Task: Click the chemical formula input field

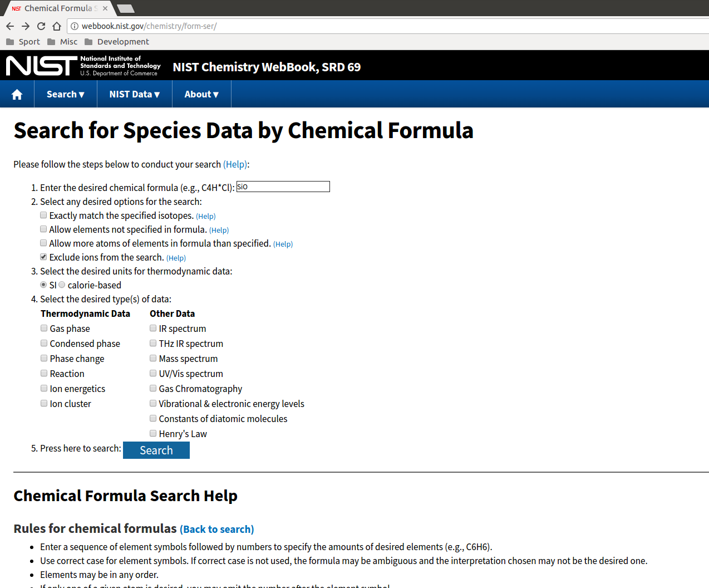Action: tap(283, 187)
